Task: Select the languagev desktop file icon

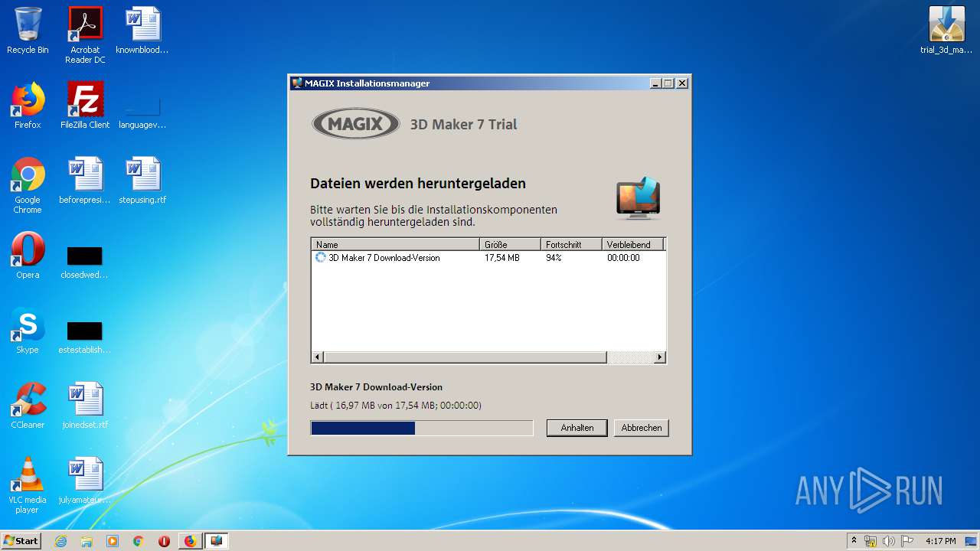Action: pyautogui.click(x=142, y=112)
